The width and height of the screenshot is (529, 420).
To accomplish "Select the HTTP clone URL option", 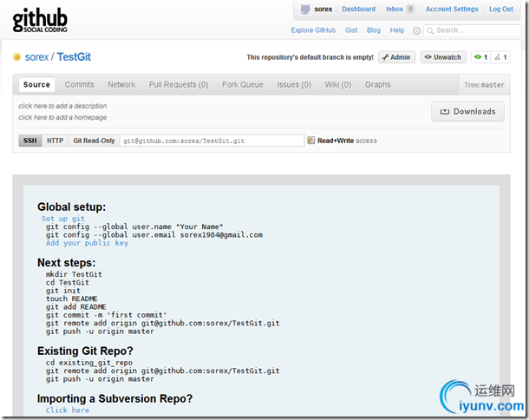I will (55, 141).
